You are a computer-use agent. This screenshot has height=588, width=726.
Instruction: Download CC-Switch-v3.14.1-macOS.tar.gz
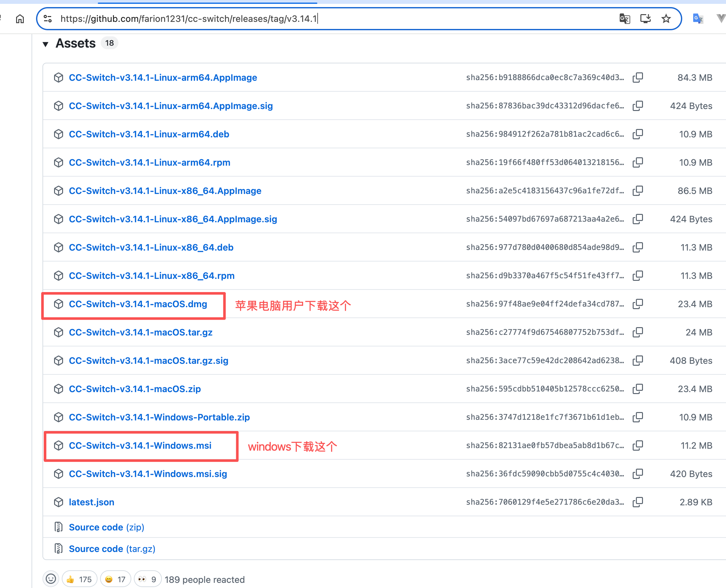coord(141,332)
